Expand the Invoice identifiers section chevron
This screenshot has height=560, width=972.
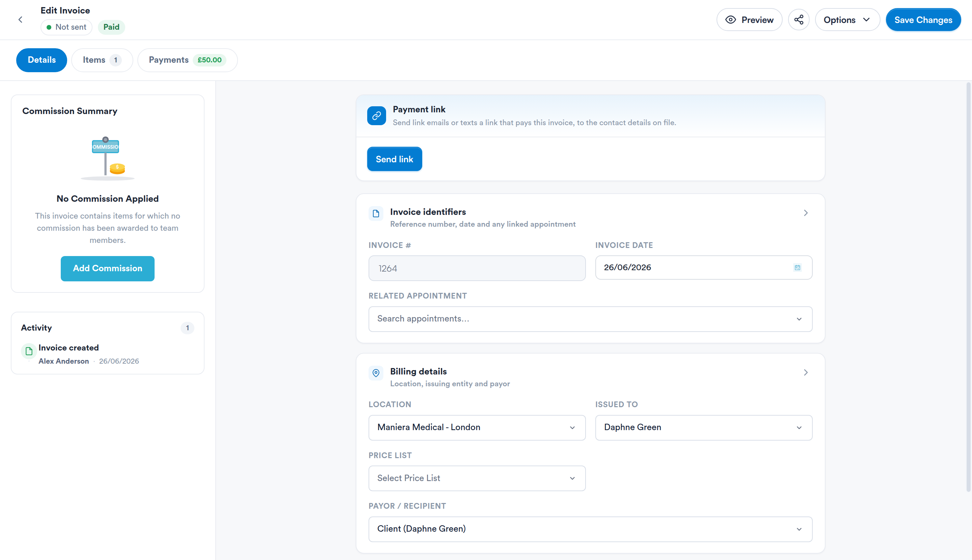pyautogui.click(x=806, y=213)
